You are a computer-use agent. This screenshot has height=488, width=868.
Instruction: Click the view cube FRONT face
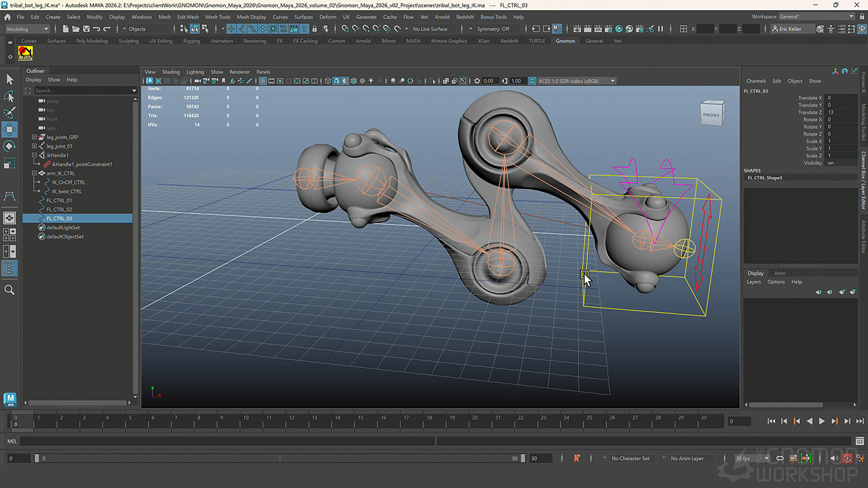click(x=711, y=115)
